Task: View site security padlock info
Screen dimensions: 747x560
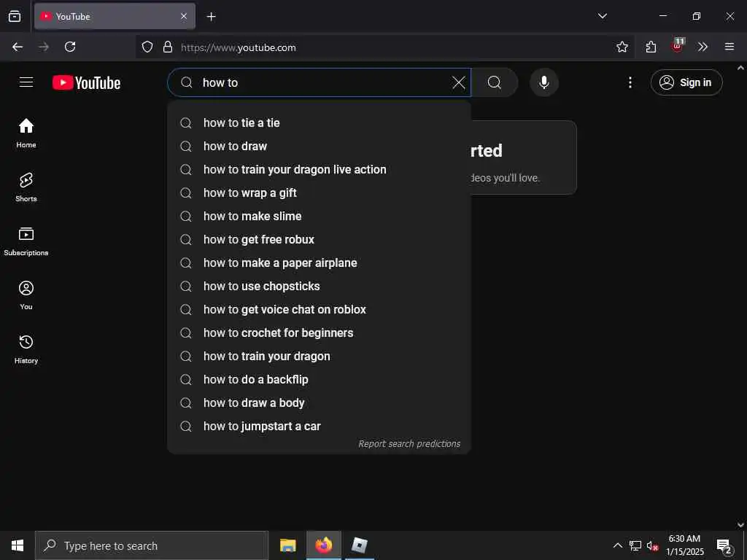Action: tap(168, 47)
